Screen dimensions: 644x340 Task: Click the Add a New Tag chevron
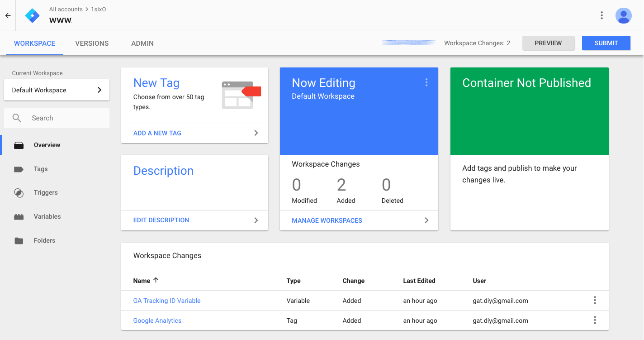pos(256,133)
